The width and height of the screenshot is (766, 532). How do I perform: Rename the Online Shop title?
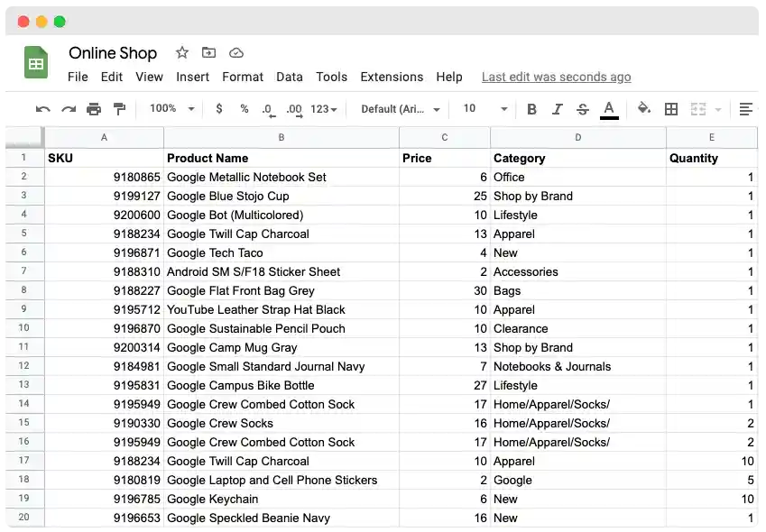113,52
